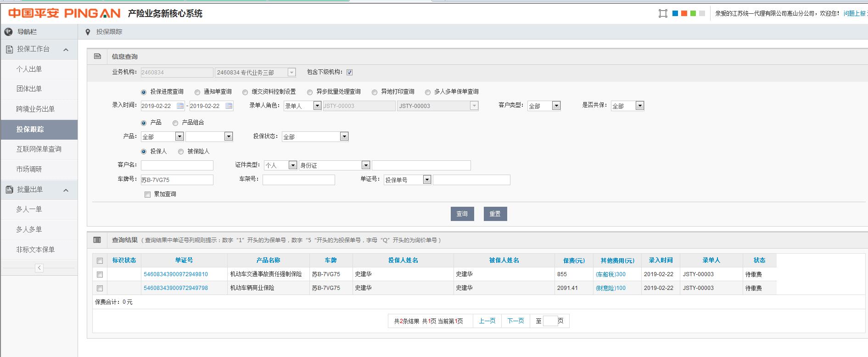Viewport: 868px width, 357px height.
Task: Click the 信息查询 panel header icon
Action: [97, 57]
